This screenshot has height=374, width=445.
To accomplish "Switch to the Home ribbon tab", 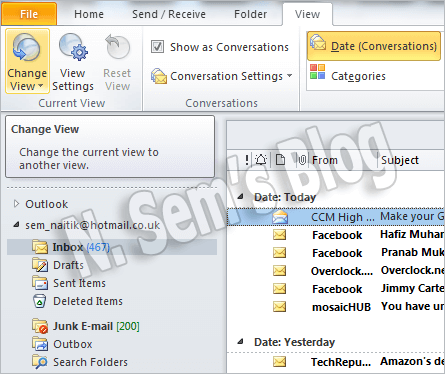I will pos(89,14).
